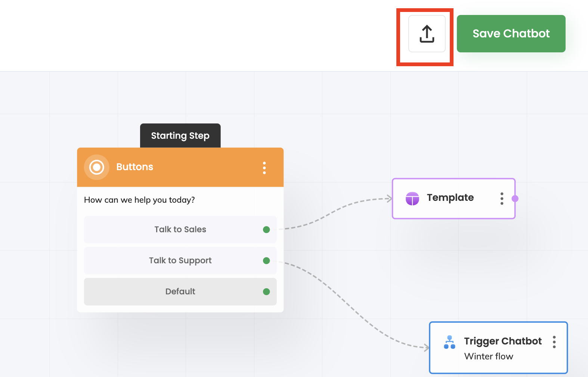Screen dimensions: 588x377
Task: Open the Buttons node three-dot menu
Action: pyautogui.click(x=264, y=168)
